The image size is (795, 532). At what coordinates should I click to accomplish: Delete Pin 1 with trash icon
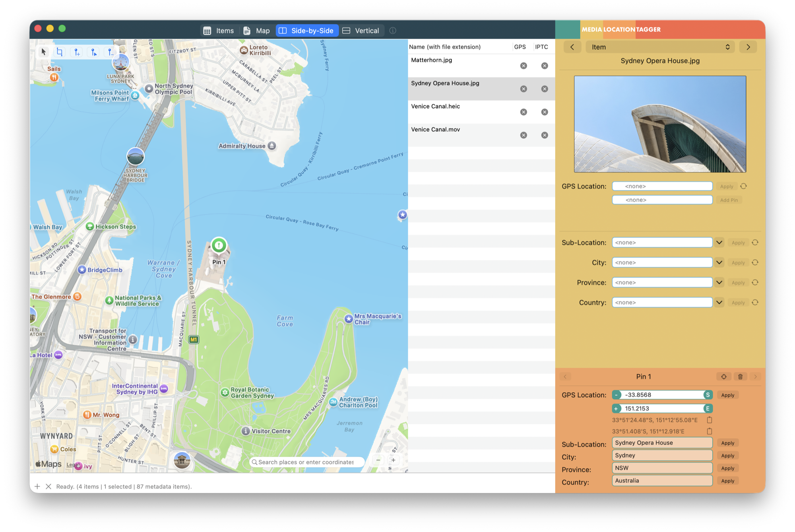[740, 377]
